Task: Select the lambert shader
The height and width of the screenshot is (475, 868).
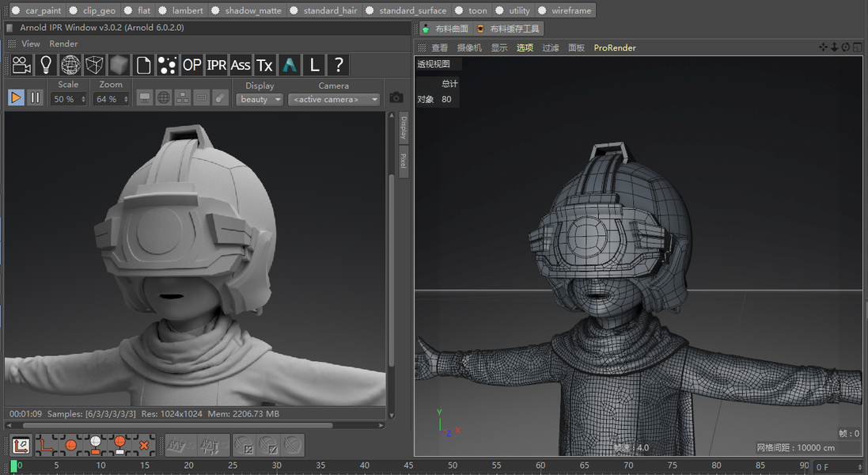Action: (181, 10)
